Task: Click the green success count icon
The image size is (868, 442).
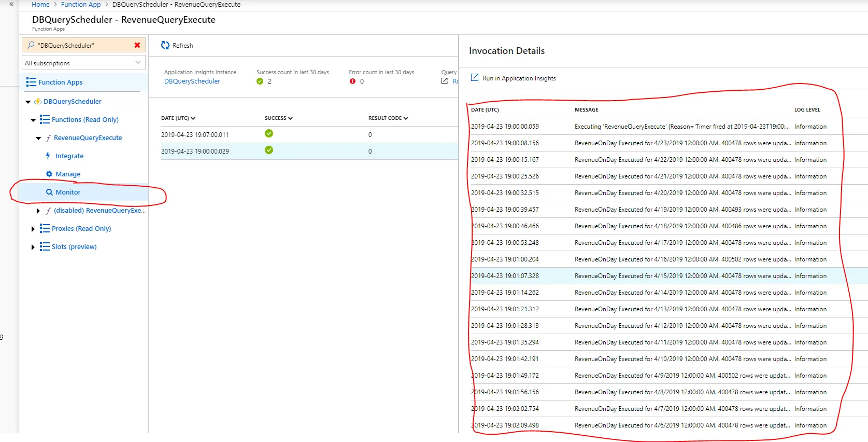Action: [260, 81]
